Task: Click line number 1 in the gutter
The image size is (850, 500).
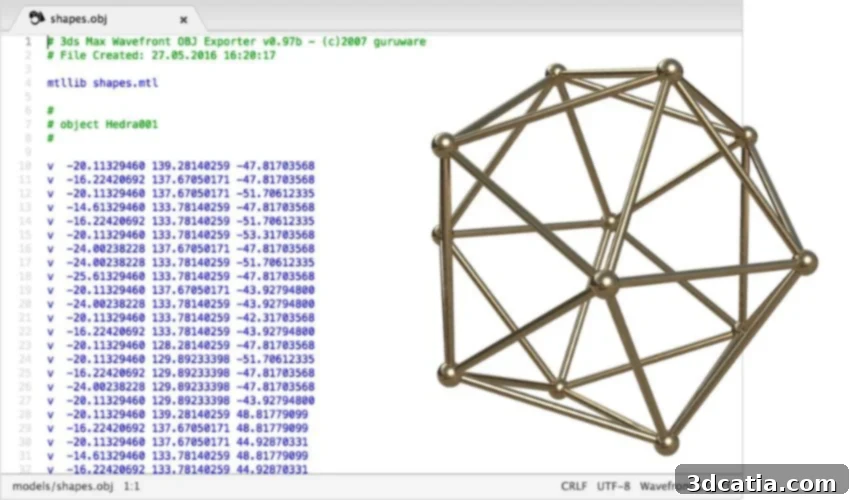Action: pos(28,42)
